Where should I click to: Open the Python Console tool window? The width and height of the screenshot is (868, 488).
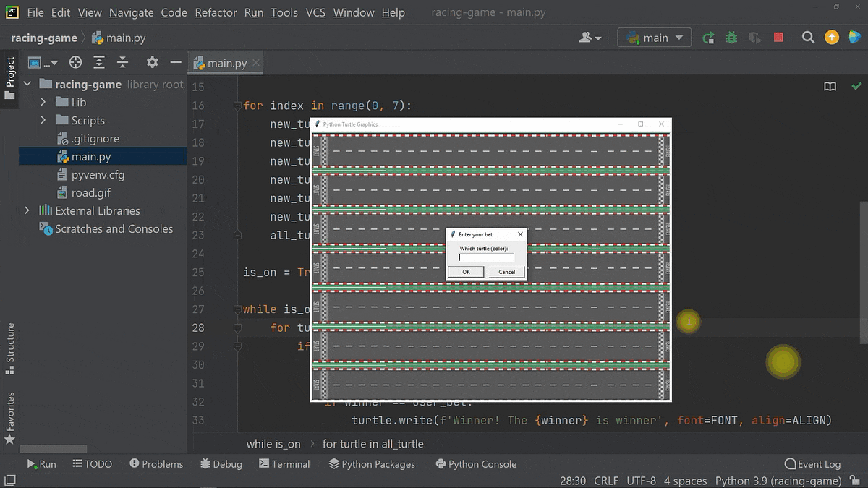[476, 464]
